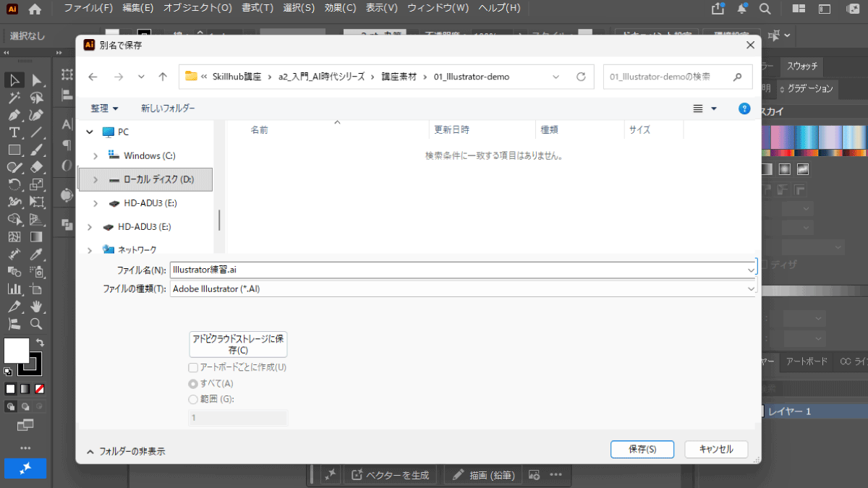
Task: Switch to the アートボード panel tab
Action: [x=807, y=361]
